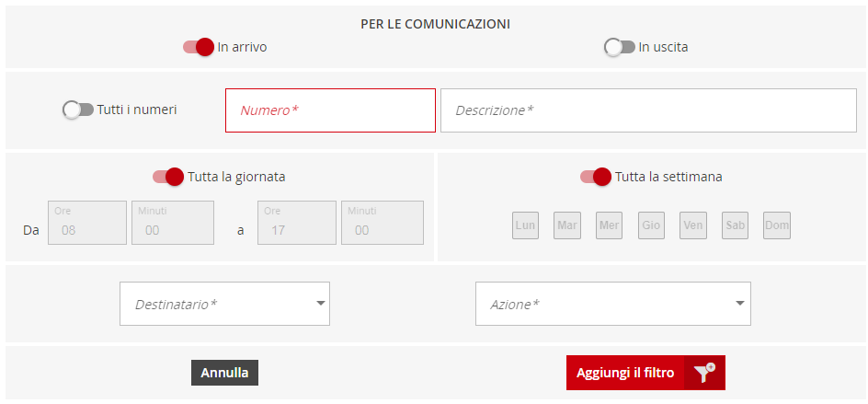
Task: Expand the Azione dropdown list
Action: click(x=612, y=304)
